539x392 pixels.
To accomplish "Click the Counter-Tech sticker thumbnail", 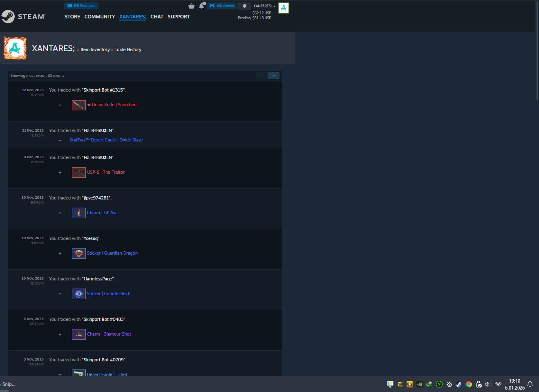I will point(79,294).
